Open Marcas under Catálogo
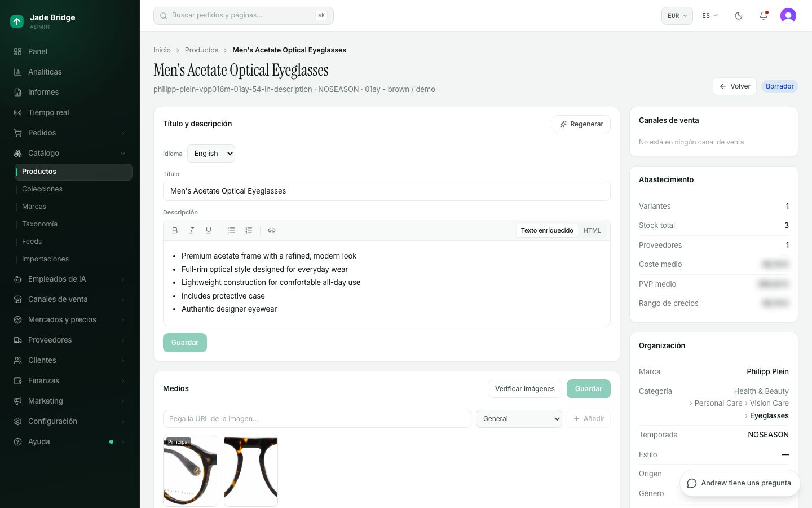 74,207
